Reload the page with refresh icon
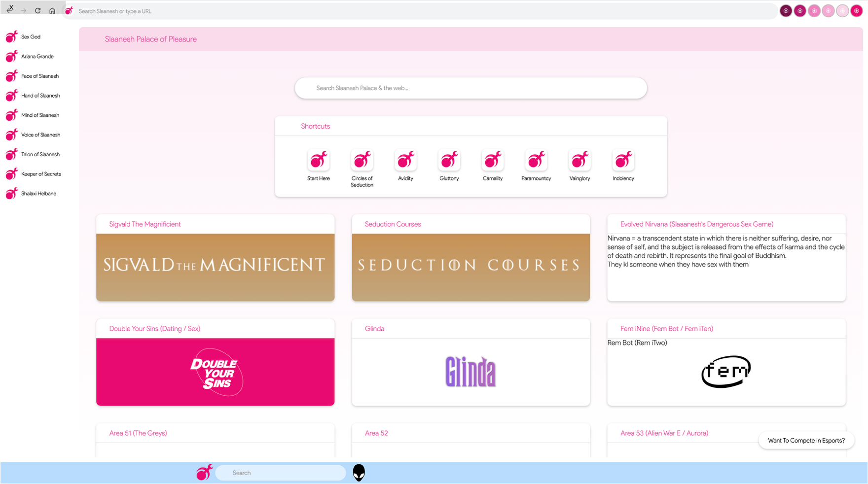 [37, 11]
